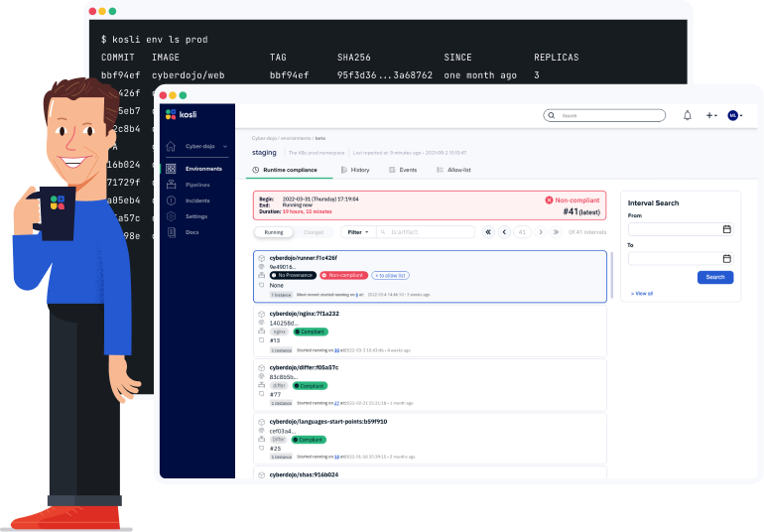Viewport: 764px width, 532px height.
Task: Click the package icon on runner:f1c426f
Action: (x=261, y=258)
